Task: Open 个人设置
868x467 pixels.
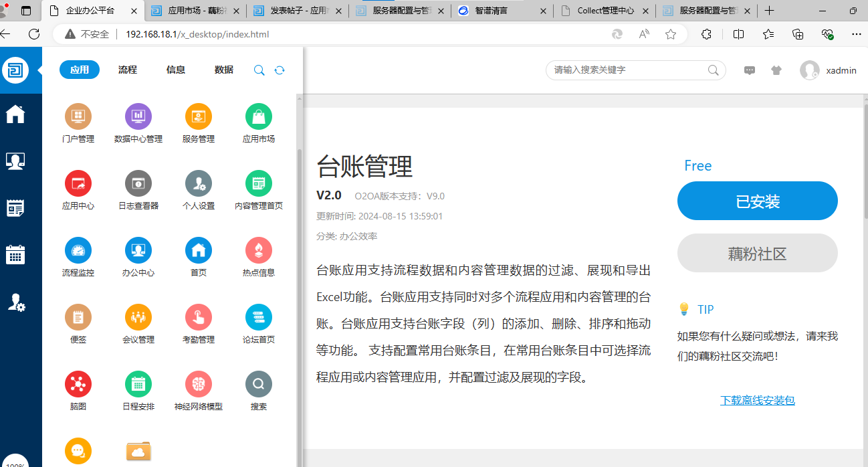Action: point(199,190)
